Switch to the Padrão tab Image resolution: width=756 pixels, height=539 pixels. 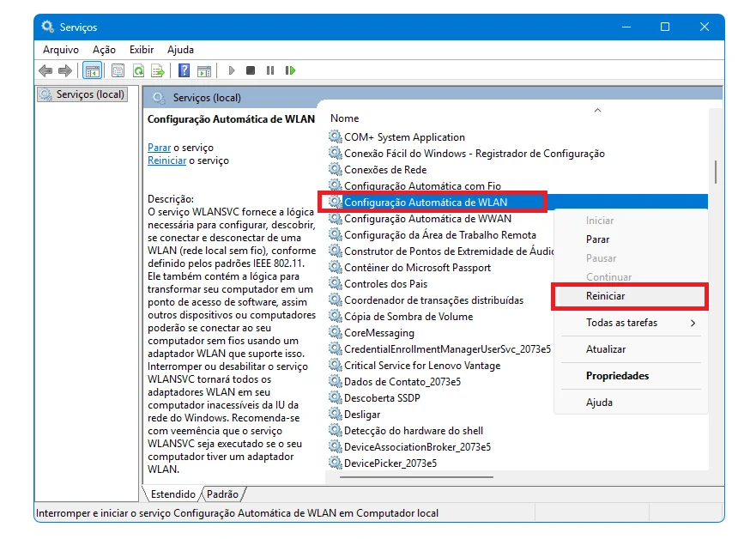tap(222, 494)
